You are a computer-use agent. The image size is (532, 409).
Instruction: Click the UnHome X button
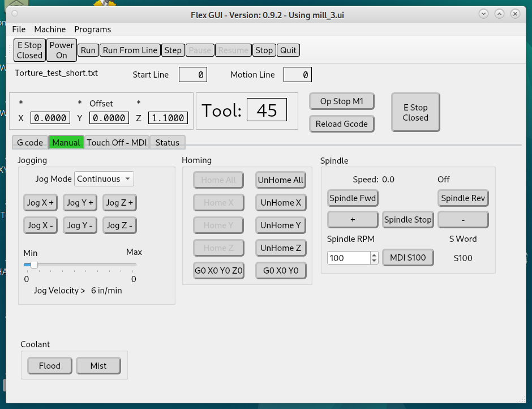[x=281, y=203]
